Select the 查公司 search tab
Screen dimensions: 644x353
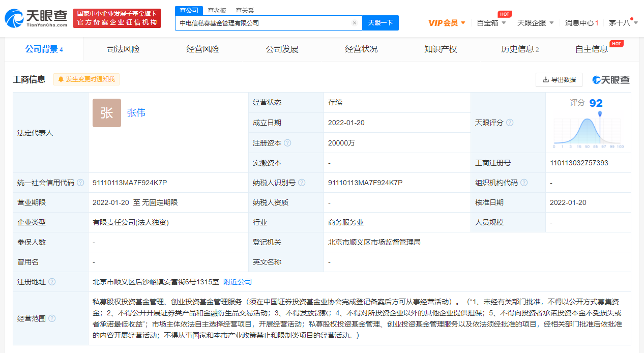(x=189, y=10)
